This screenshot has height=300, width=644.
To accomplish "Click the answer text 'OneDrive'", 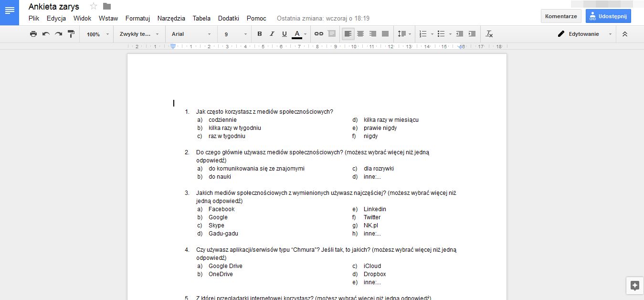I will 221,274.
